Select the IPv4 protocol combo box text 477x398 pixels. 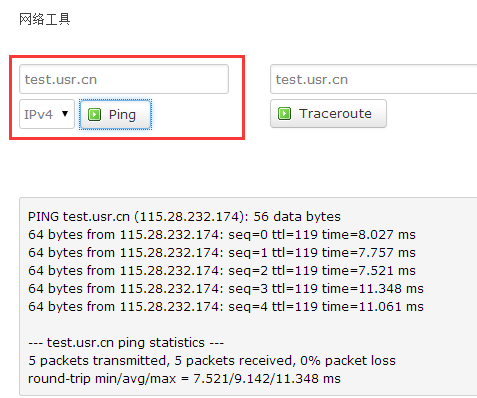pos(38,114)
